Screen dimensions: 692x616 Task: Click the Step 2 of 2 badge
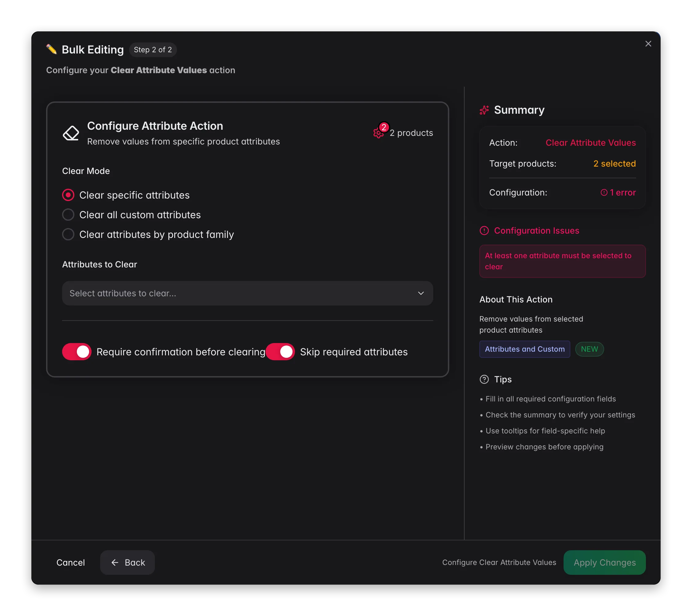[153, 50]
